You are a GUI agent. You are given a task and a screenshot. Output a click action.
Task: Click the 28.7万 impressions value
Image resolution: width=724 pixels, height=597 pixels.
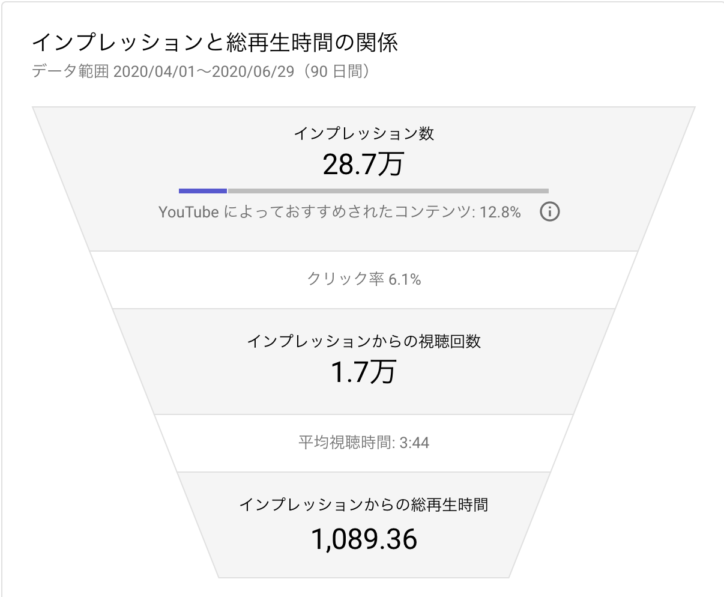363,164
